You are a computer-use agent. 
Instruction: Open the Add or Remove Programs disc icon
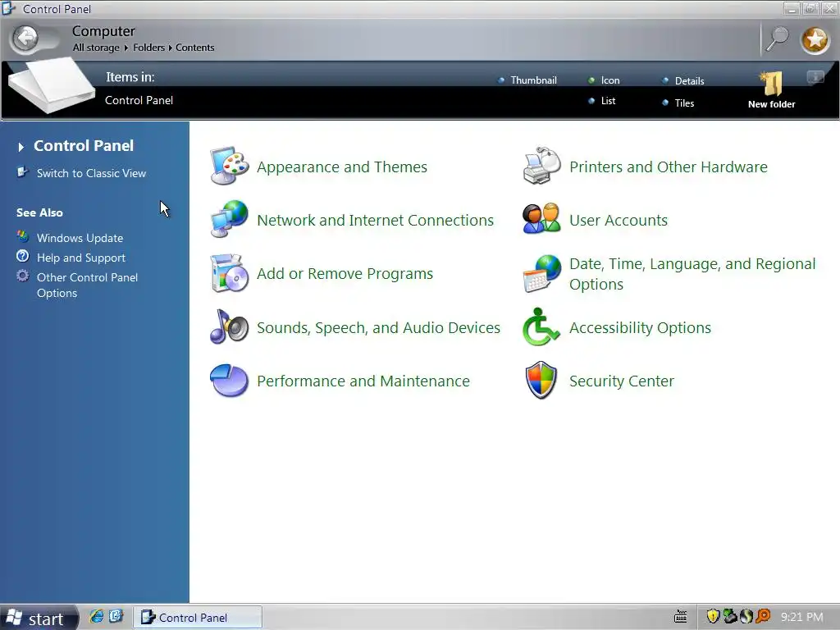click(230, 273)
